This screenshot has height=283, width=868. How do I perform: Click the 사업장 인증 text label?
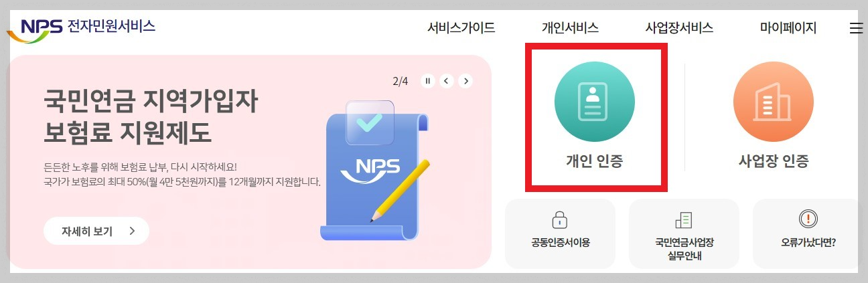coord(774,161)
